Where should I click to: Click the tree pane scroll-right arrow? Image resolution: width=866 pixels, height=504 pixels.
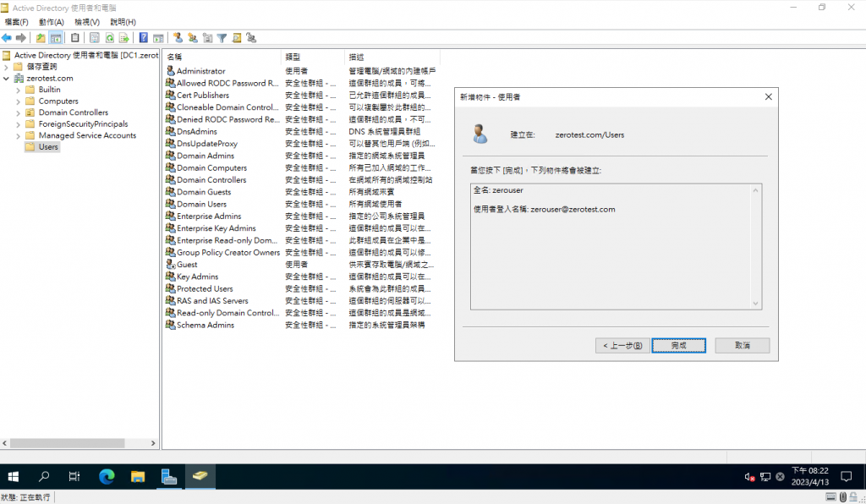[153, 443]
